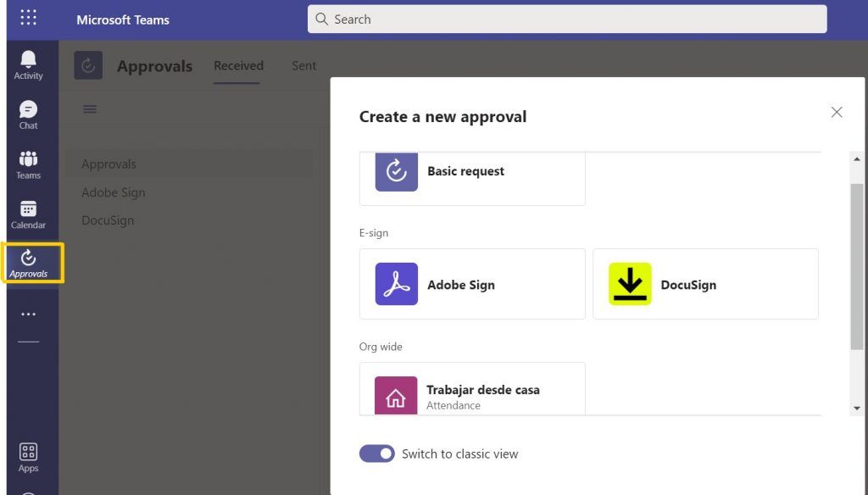Choose the Trabajar desde casa template

click(472, 389)
